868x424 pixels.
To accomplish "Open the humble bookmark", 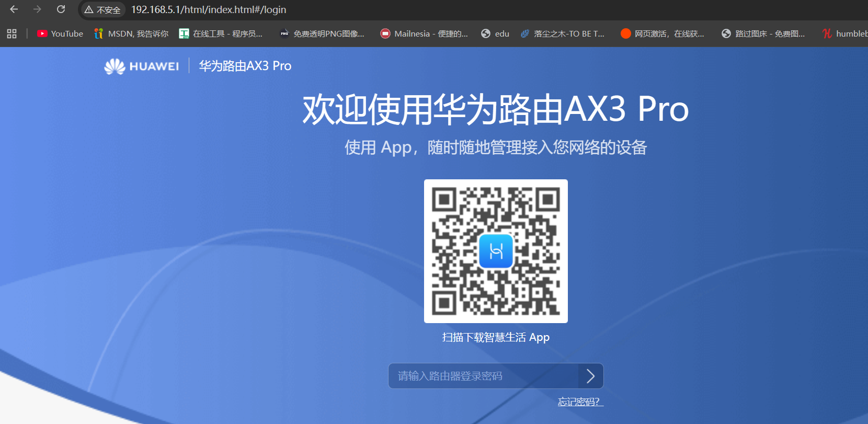I will pyautogui.click(x=844, y=33).
